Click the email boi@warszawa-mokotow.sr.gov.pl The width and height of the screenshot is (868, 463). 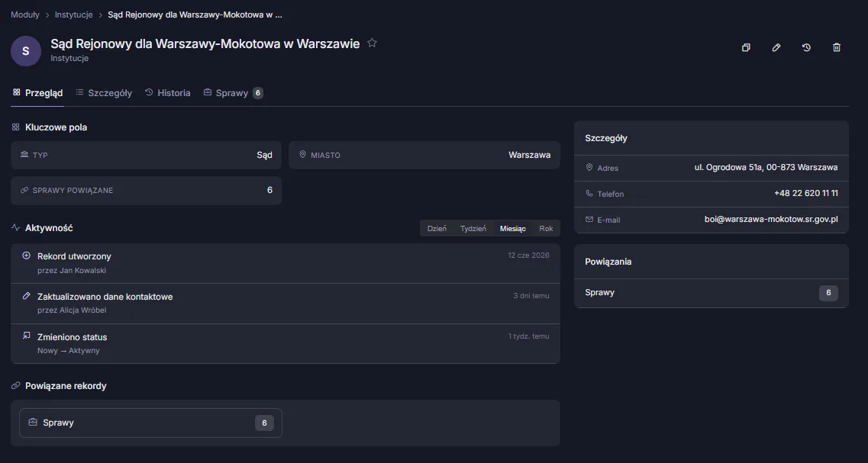(x=771, y=220)
